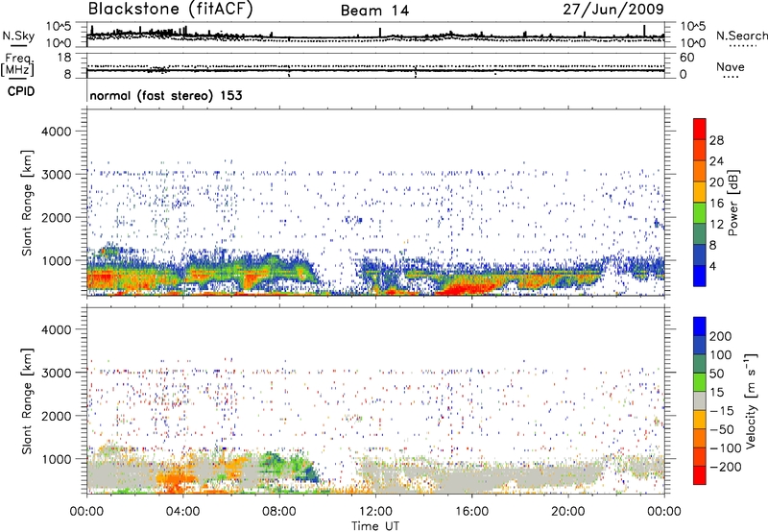Click the 'Blackstone (fitACF)' title text
The width and height of the screenshot is (768, 532).
[x=170, y=10]
